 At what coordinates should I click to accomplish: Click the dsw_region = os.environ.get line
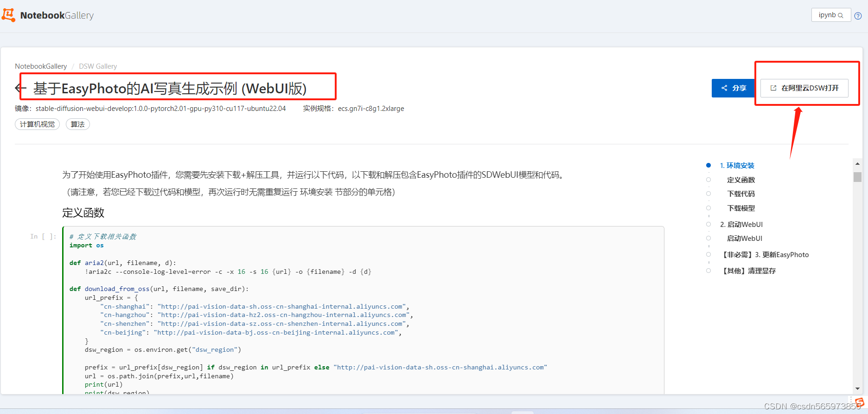coord(163,349)
